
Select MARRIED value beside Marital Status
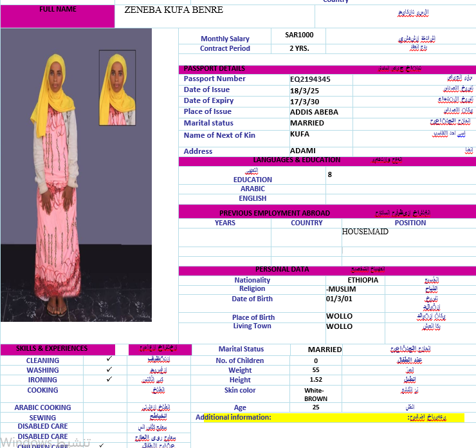[x=325, y=350]
